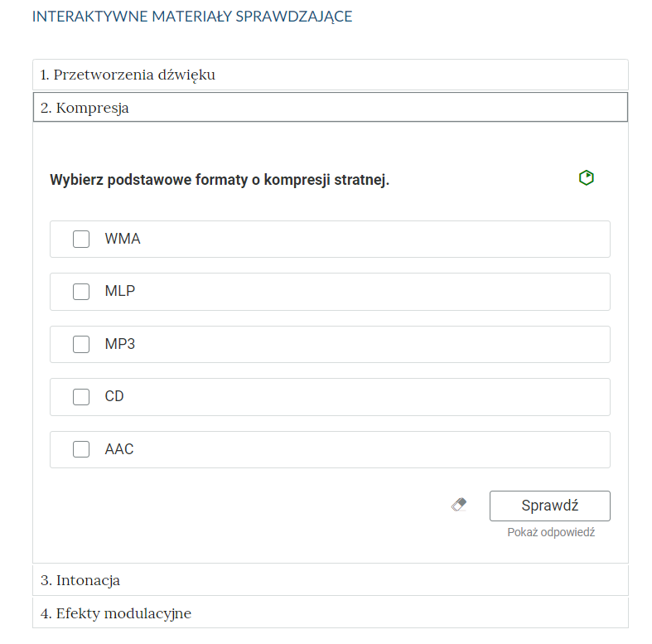
Task: Click the 'MLP' answer label text
Action: [x=120, y=292]
